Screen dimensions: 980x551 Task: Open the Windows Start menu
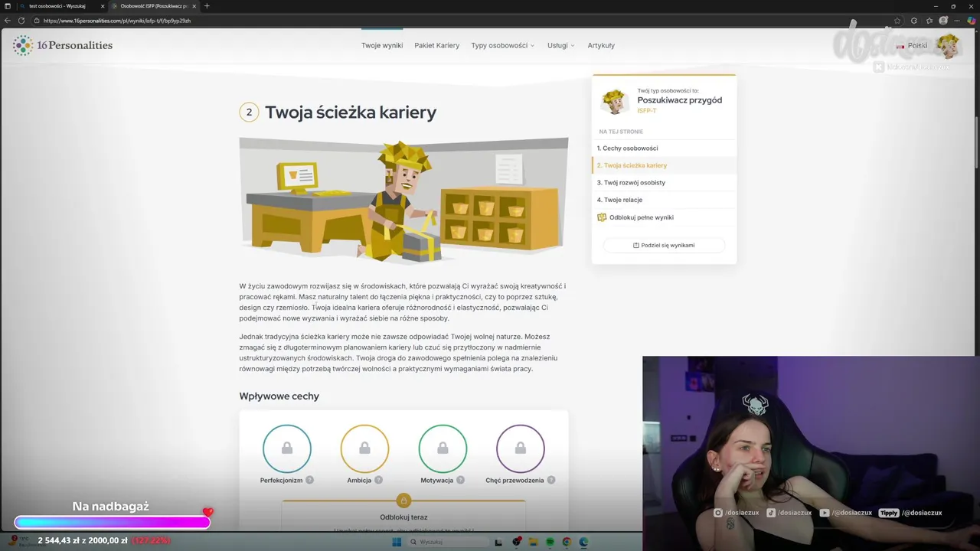click(x=397, y=542)
